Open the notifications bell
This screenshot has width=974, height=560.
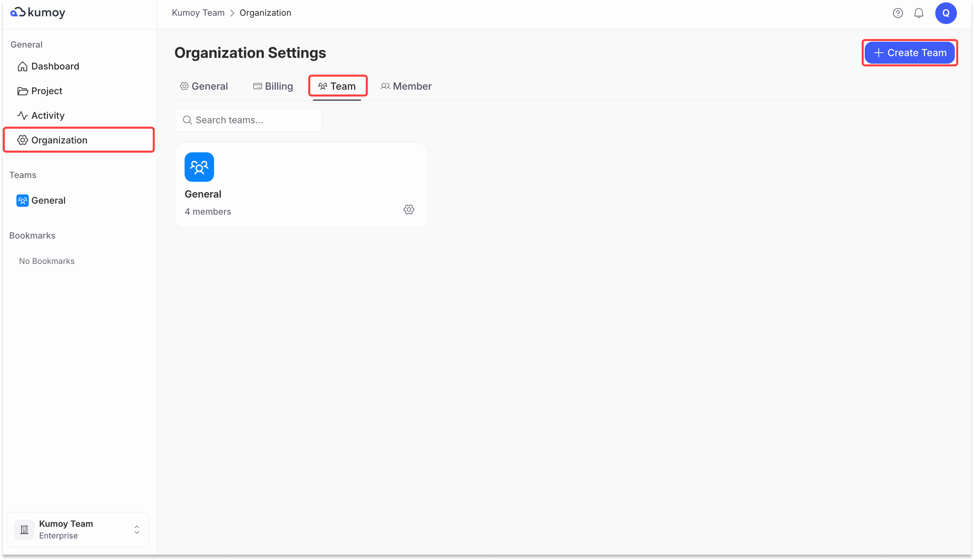coord(919,13)
